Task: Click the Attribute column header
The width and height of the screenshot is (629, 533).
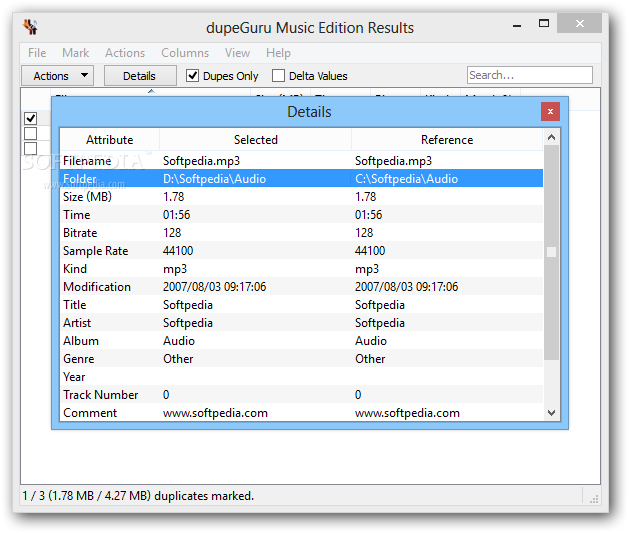Action: tap(110, 140)
